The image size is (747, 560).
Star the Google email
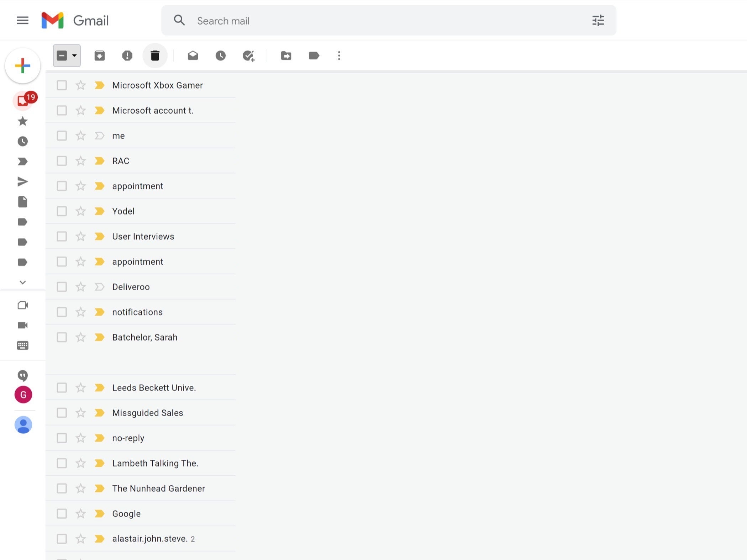coord(81,514)
